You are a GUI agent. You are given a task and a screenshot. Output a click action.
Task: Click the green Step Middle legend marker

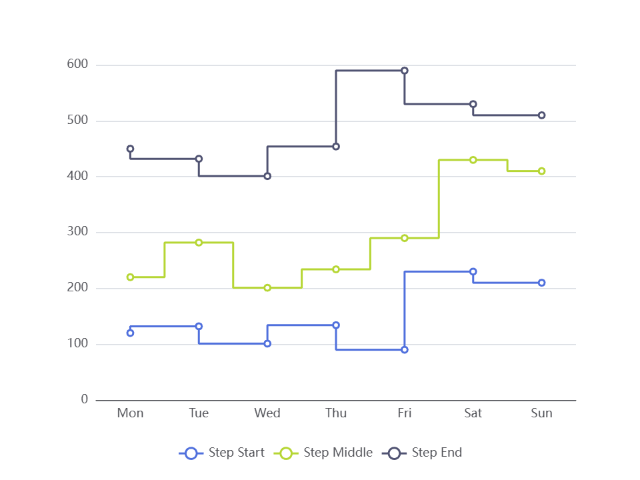pos(287,453)
